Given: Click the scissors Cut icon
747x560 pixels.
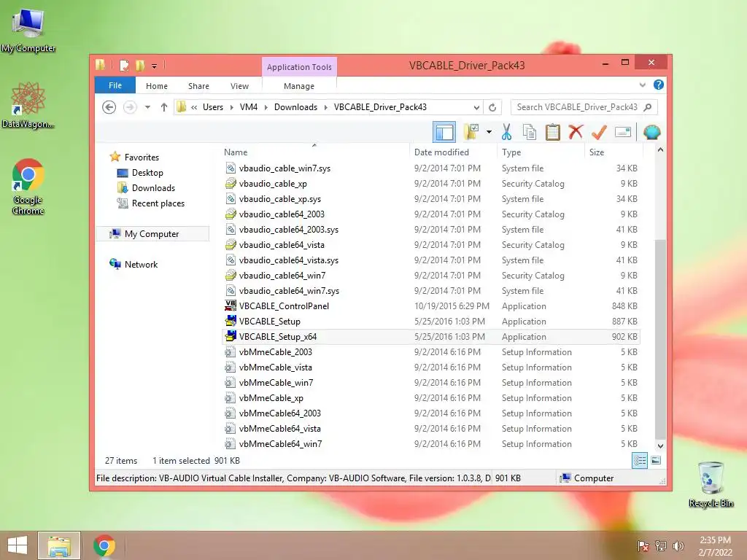Looking at the screenshot, I should click(x=506, y=132).
